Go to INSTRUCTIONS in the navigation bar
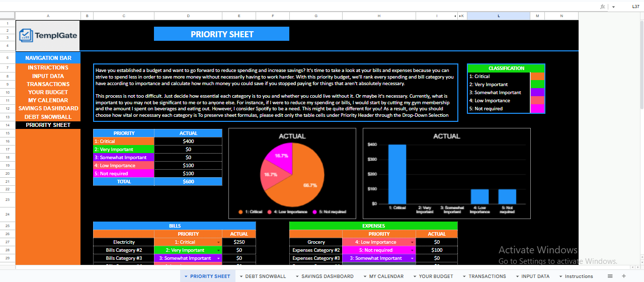644x282 pixels. coord(48,67)
